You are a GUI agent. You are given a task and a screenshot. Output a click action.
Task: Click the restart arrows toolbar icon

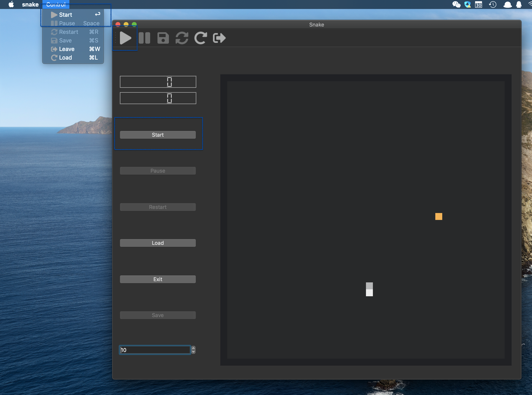point(182,38)
